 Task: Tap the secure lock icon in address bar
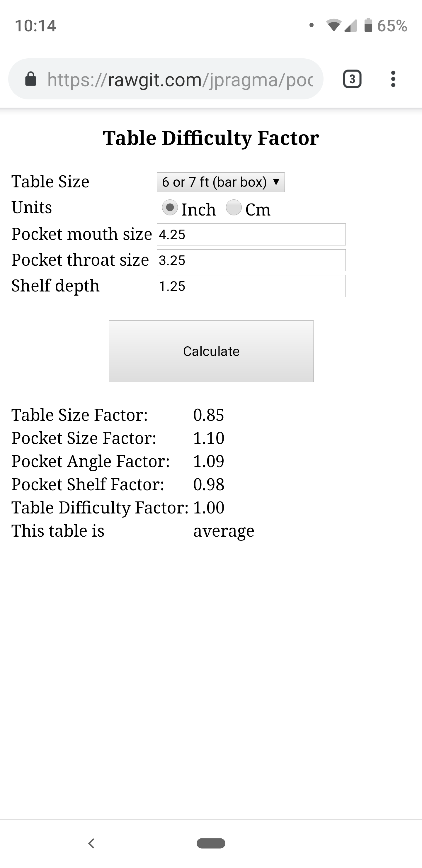point(31,79)
